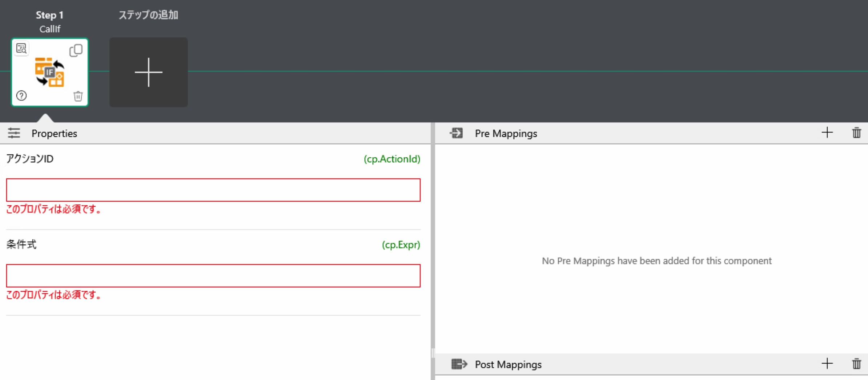Open step details via the inspect icon
Viewport: 868px width, 380px height.
coord(21,49)
